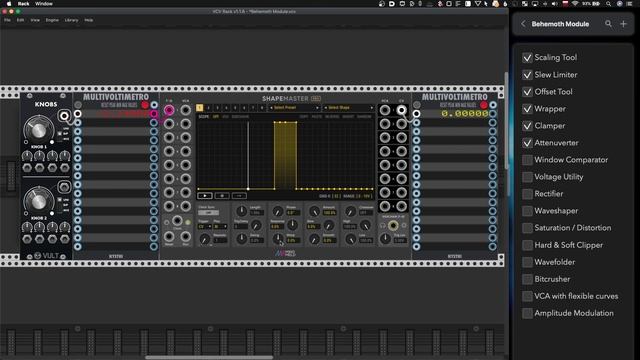Click ShapeMaster channel 1 pink trigger input jack
The width and height of the screenshot is (640, 360).
[x=169, y=110]
